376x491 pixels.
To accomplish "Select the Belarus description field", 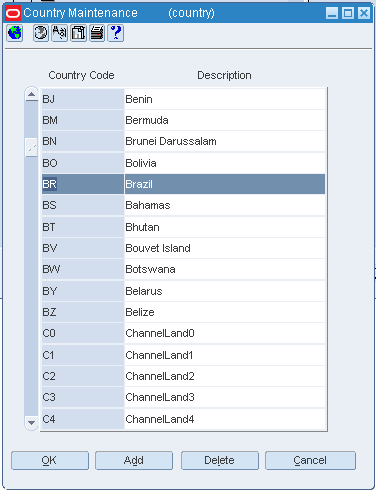I will (225, 291).
